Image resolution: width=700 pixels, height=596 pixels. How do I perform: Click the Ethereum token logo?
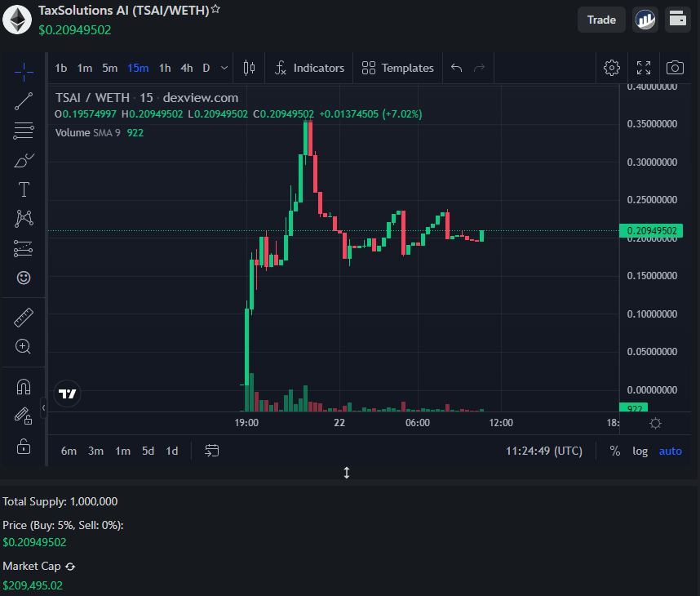coord(17,20)
